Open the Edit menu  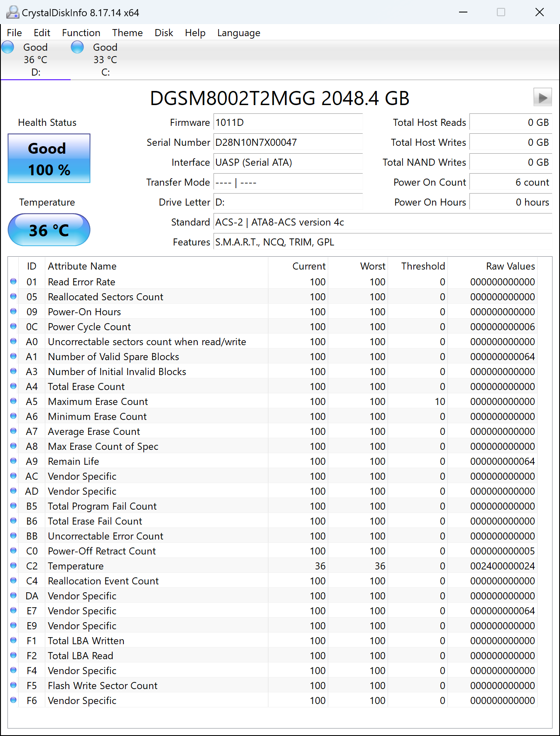point(42,33)
